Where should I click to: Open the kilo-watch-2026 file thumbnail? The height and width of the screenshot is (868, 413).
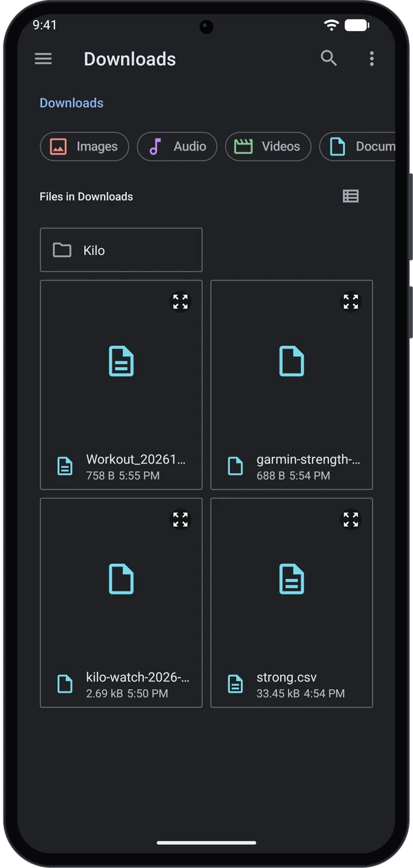tap(121, 579)
